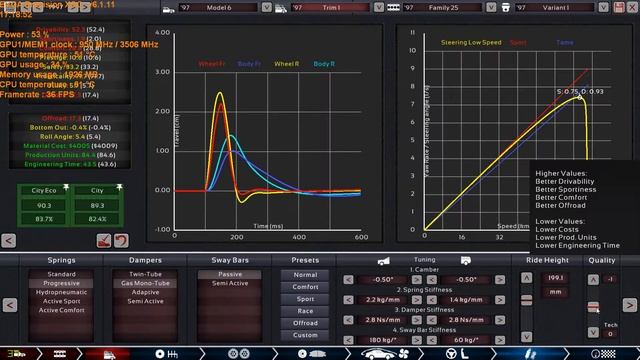
Task: Open the car model step tab
Action: [x=16, y=354]
